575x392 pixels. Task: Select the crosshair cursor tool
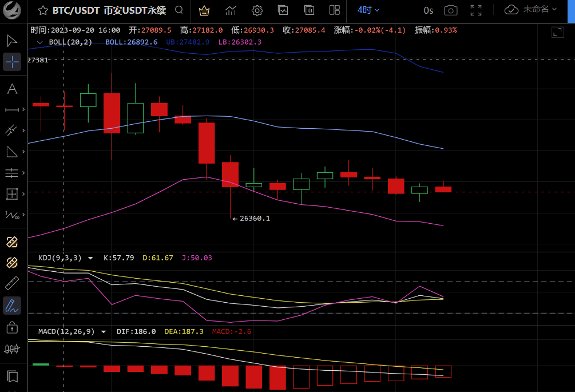12,62
